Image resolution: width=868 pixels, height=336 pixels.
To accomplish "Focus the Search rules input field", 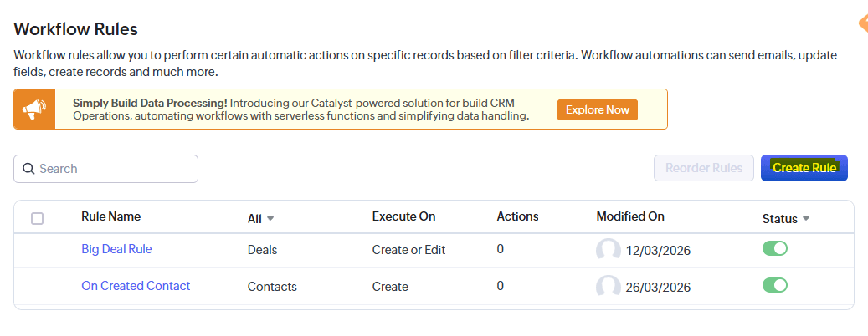I will [105, 169].
